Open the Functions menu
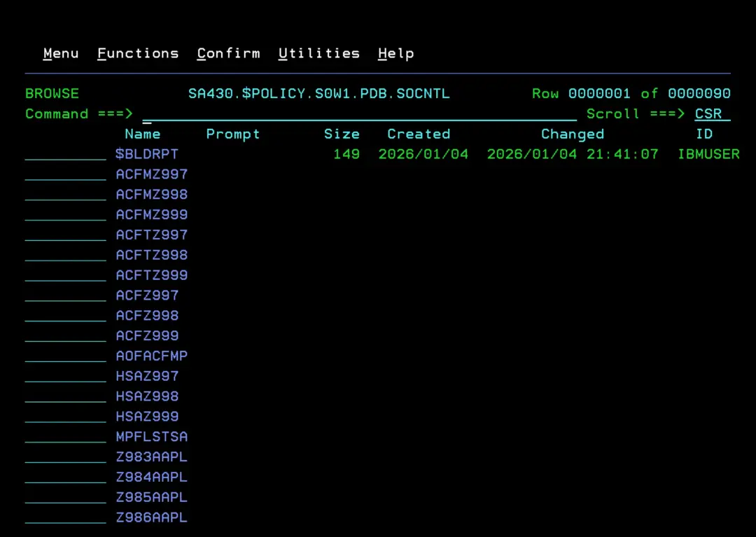Screen dimensions: 756x537 point(138,53)
